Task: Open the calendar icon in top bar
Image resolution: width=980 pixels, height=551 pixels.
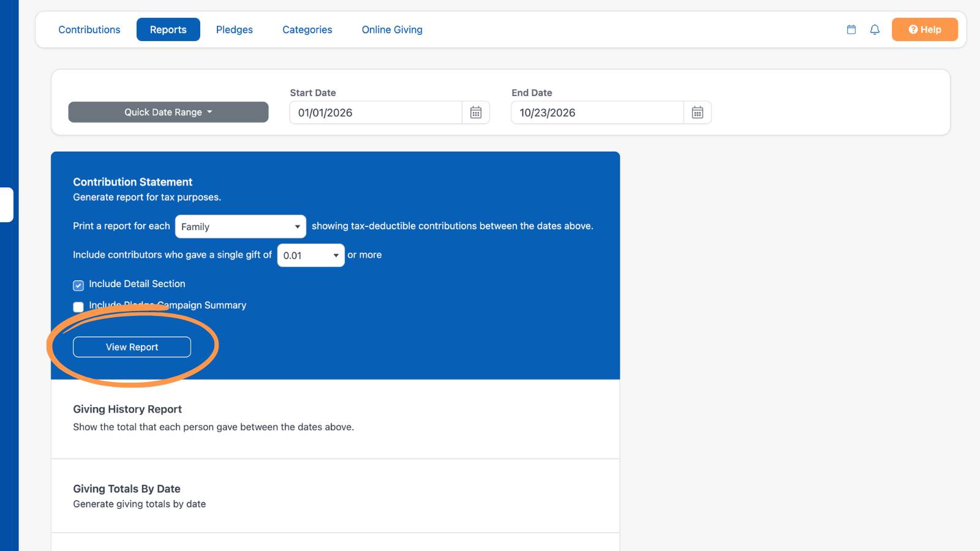Action: (x=851, y=29)
